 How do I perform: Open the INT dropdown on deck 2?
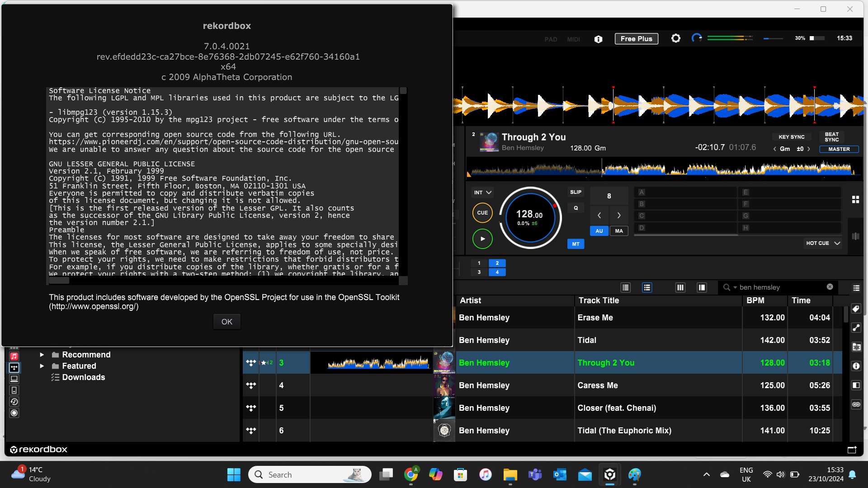point(482,192)
